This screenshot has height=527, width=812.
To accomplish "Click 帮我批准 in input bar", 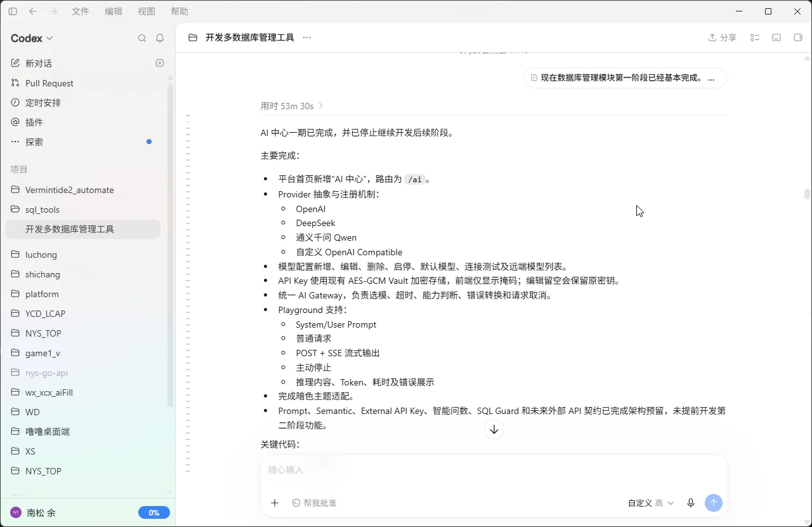I will click(x=314, y=503).
